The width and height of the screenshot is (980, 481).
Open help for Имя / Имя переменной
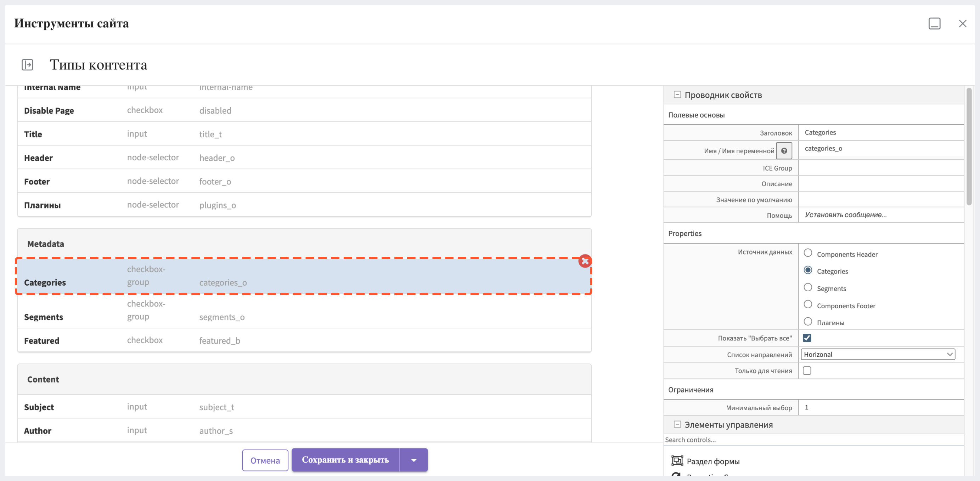pyautogui.click(x=784, y=151)
